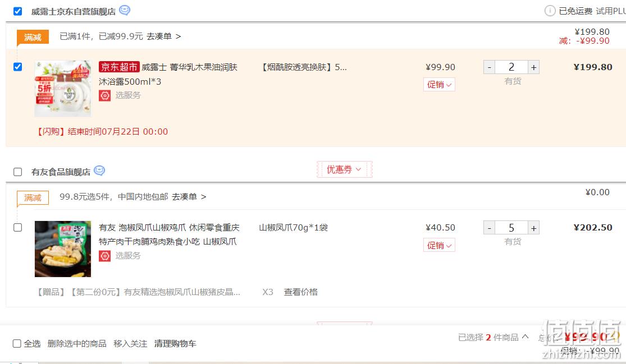Increase quantity of 威露士 shower gel
Viewport: 626px width, 364px height.
[x=534, y=67]
